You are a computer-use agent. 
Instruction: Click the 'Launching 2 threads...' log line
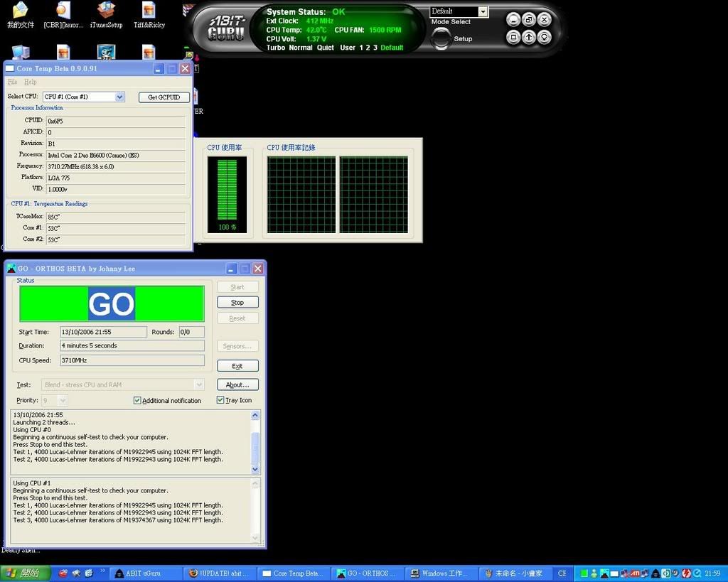(x=44, y=422)
